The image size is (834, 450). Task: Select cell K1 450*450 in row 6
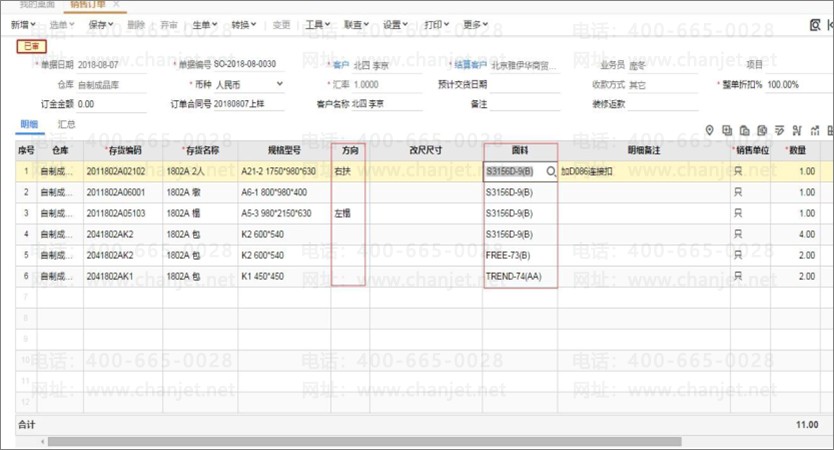[x=284, y=276]
